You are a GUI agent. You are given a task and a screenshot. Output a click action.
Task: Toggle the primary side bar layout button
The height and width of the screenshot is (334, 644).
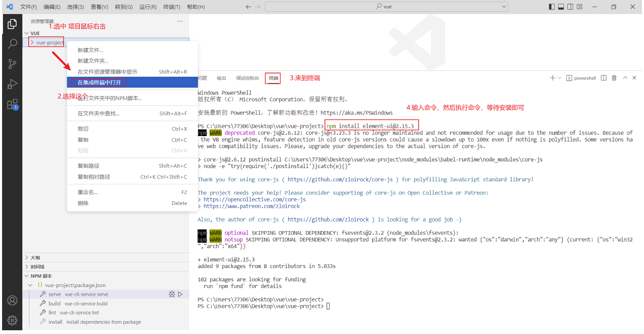551,7
